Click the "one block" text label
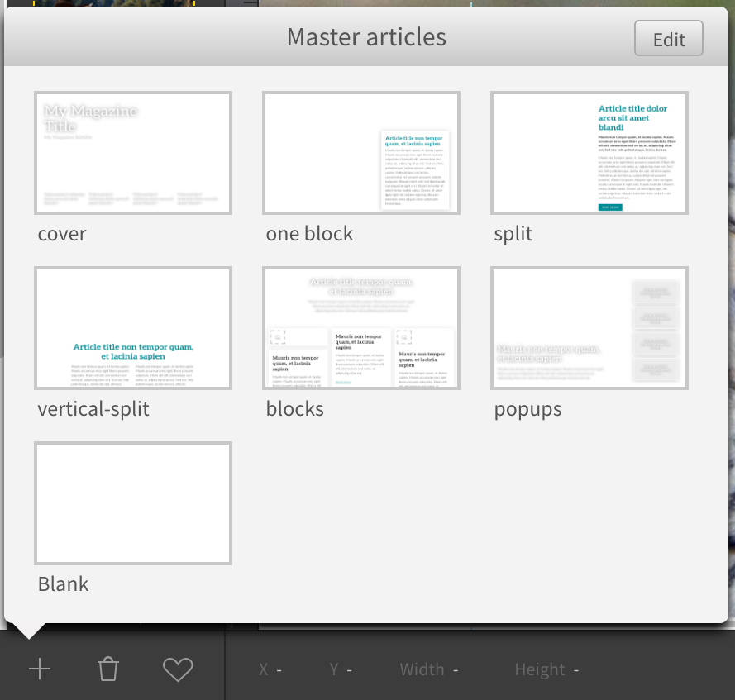 point(309,234)
